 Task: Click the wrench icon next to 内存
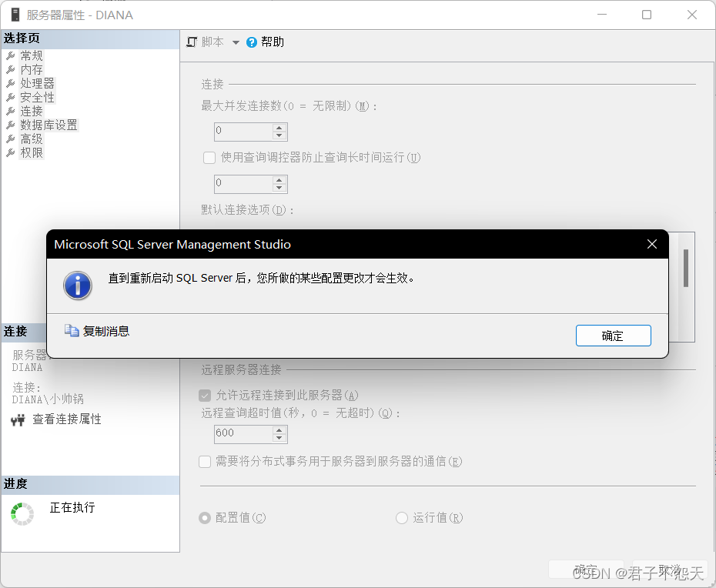pos(11,69)
